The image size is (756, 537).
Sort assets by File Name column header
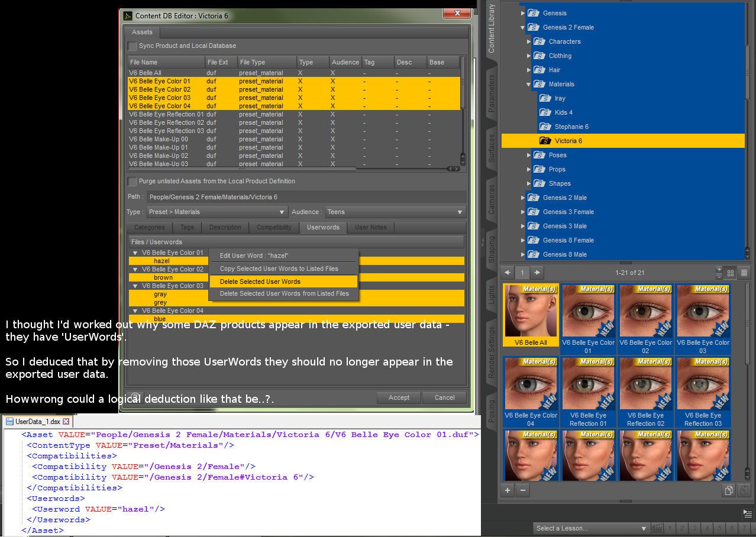pyautogui.click(x=166, y=62)
